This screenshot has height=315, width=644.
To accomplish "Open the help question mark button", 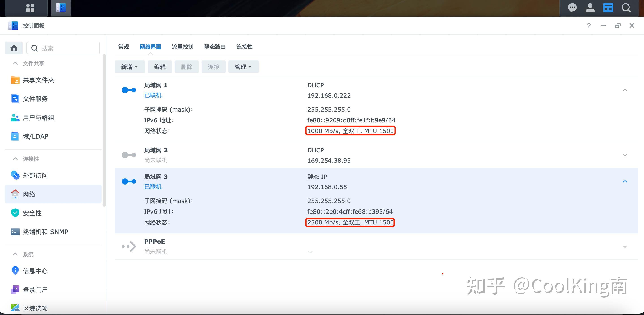I will click(x=589, y=25).
